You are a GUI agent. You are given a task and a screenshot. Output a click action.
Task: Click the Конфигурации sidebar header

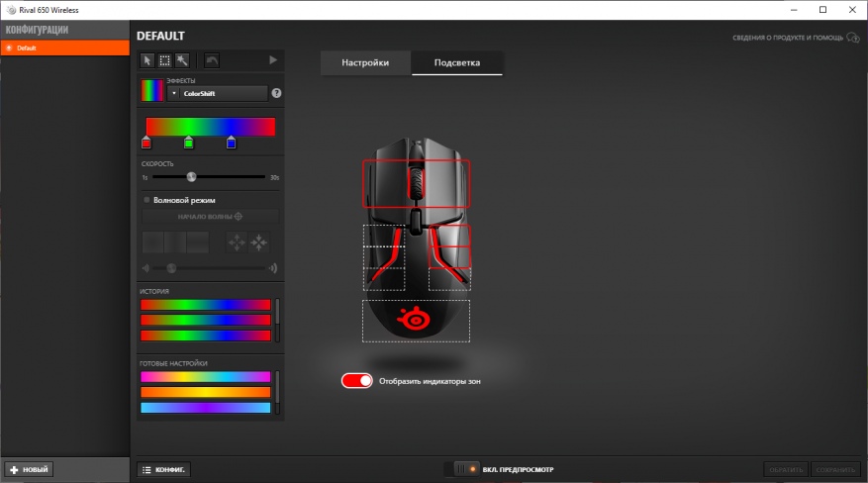point(64,30)
